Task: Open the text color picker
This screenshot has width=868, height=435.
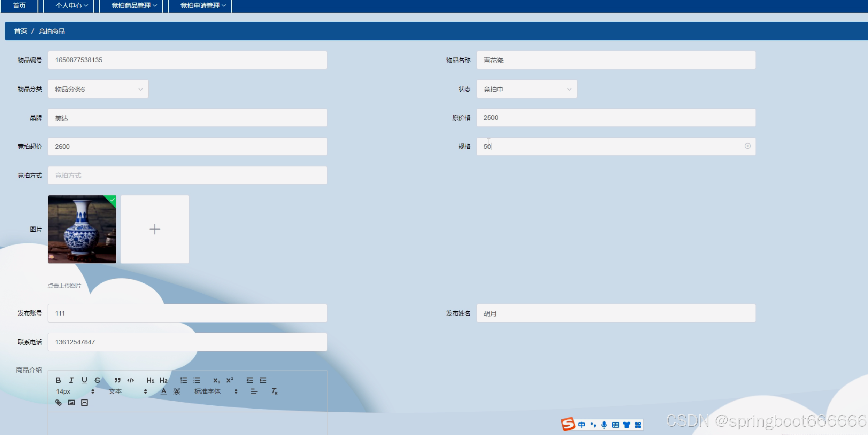Action: click(x=163, y=391)
